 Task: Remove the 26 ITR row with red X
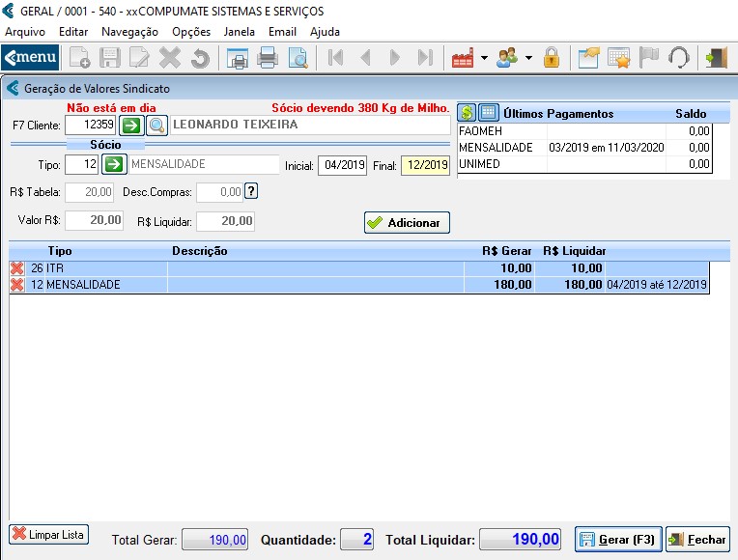coord(17,268)
